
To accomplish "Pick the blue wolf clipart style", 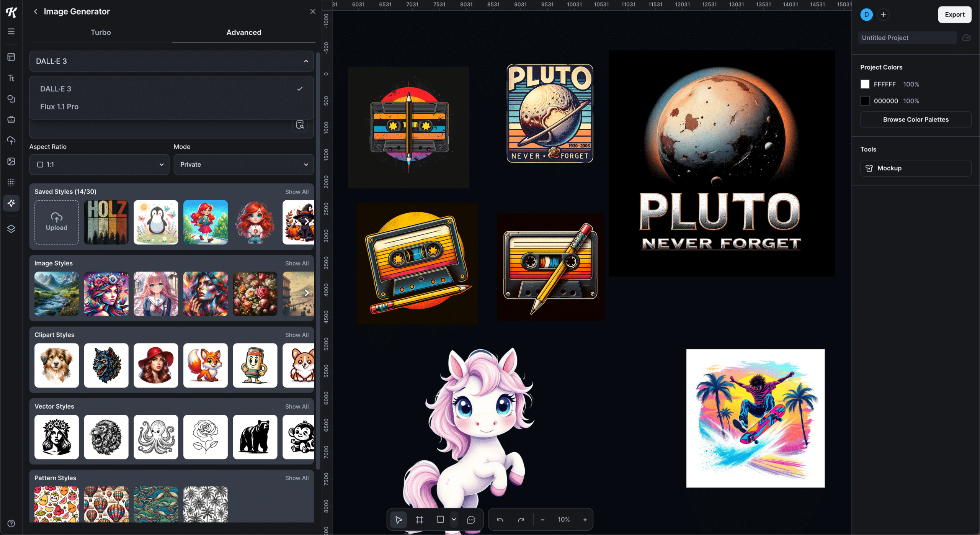I will coord(106,365).
